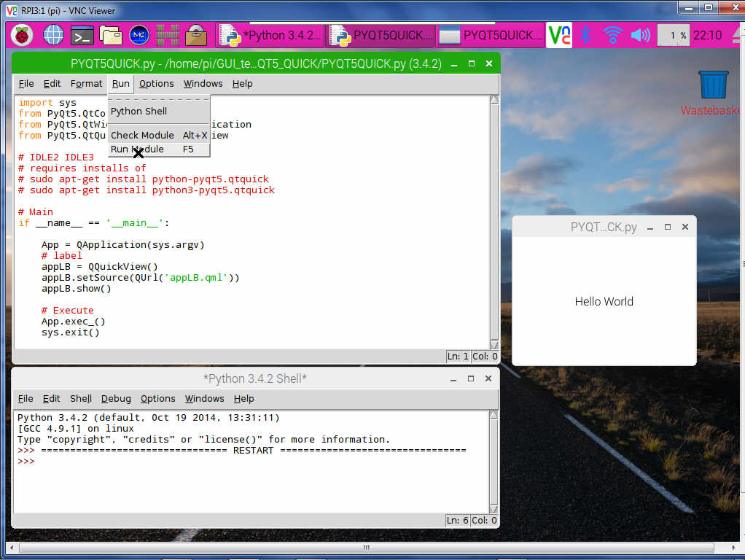
Task: Click the editor's vertical scrollbar down arrow
Action: [x=494, y=344]
